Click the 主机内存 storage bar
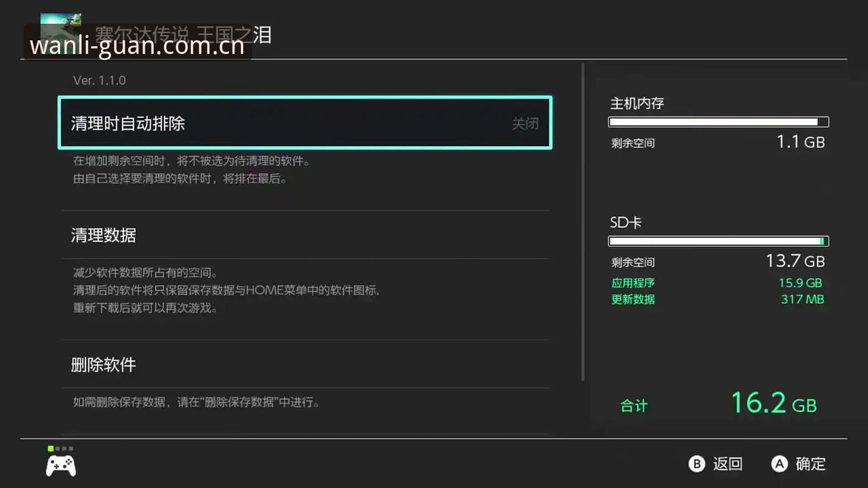Viewport: 868px width, 488px height. [x=718, y=122]
